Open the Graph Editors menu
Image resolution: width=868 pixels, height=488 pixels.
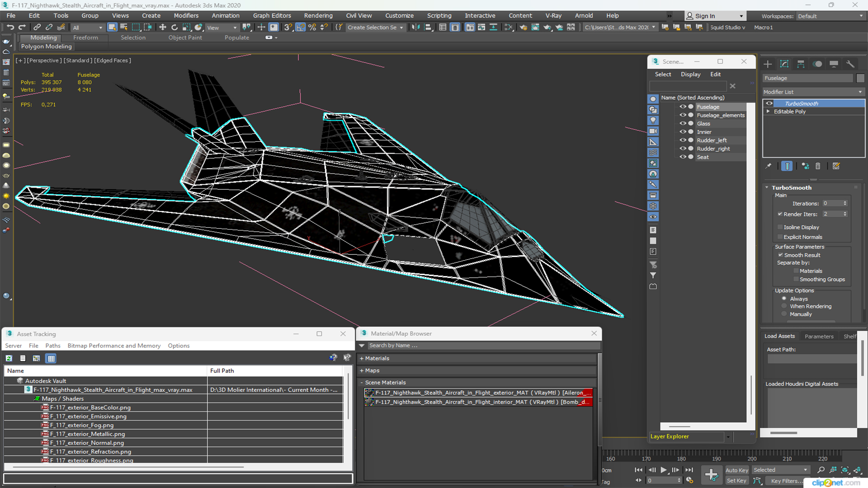[272, 15]
